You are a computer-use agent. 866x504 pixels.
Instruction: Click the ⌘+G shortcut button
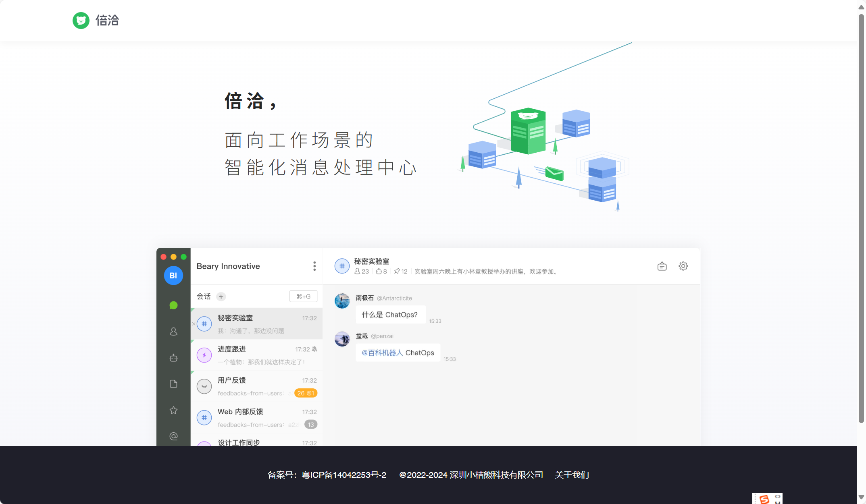[303, 296]
